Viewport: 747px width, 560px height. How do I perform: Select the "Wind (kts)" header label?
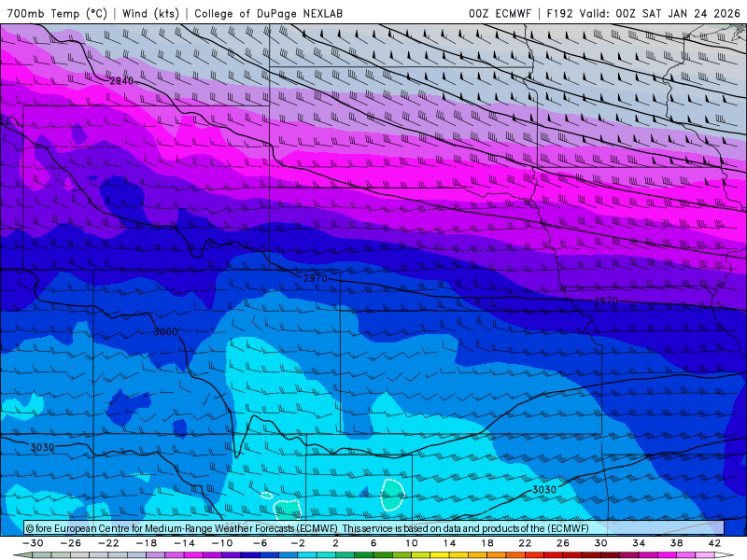click(150, 13)
